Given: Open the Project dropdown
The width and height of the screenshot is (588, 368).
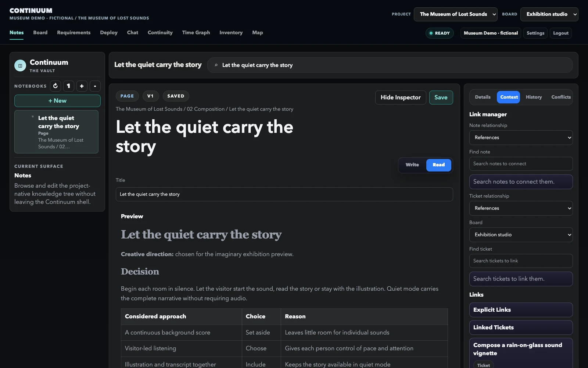Looking at the screenshot, I should pyautogui.click(x=455, y=14).
